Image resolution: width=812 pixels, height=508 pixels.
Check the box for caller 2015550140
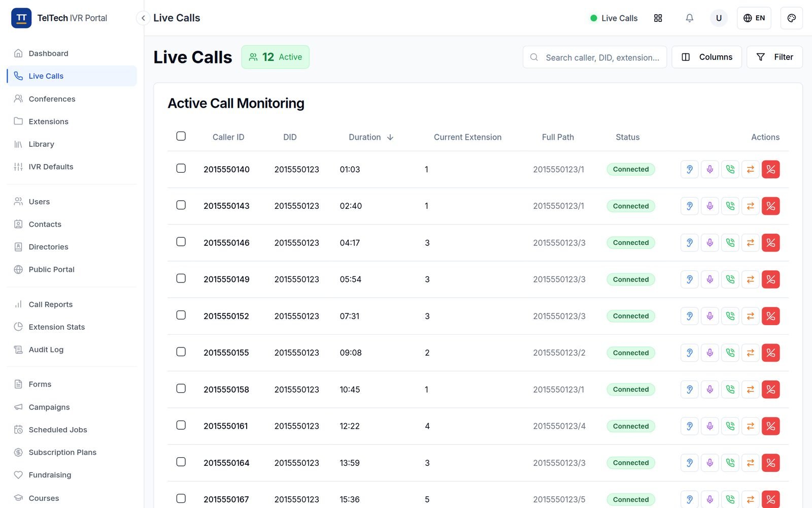181,168
